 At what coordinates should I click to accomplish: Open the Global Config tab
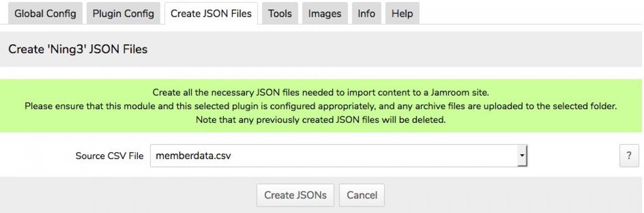tap(45, 14)
